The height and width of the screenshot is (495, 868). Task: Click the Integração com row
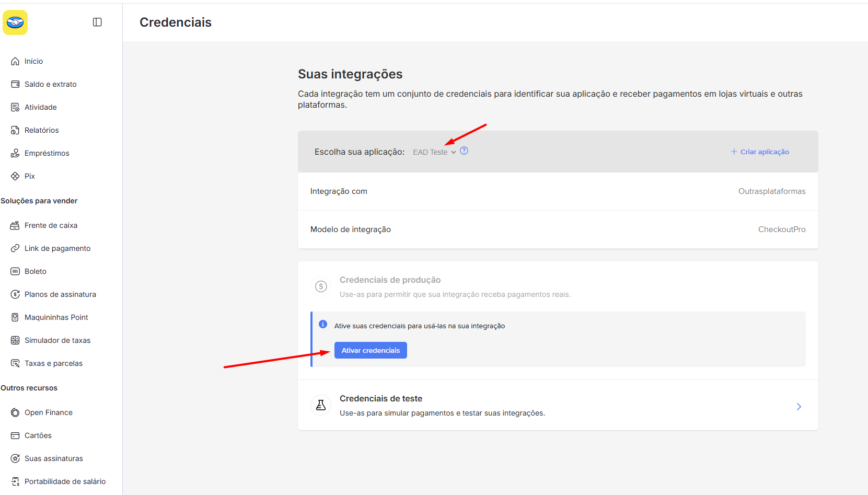pyautogui.click(x=558, y=191)
